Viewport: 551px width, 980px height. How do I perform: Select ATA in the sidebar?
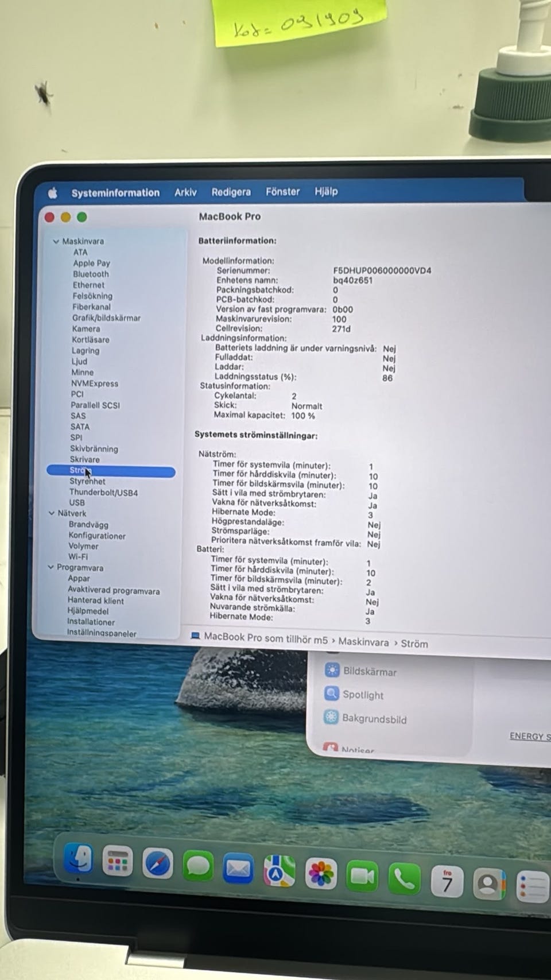(80, 252)
